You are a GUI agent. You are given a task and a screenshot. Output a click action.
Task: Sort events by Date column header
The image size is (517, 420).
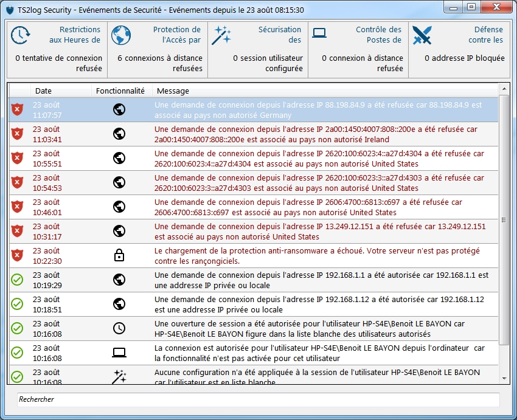(x=61, y=91)
